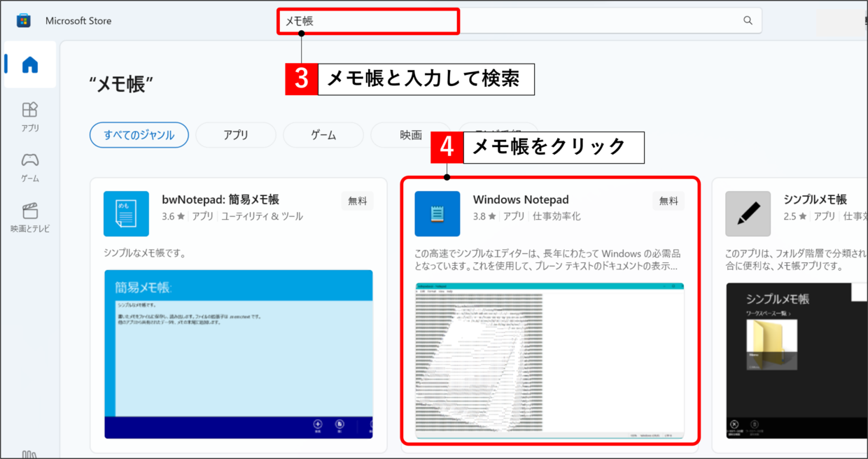
Task: Click the Windows Notepad app icon
Action: 437,213
